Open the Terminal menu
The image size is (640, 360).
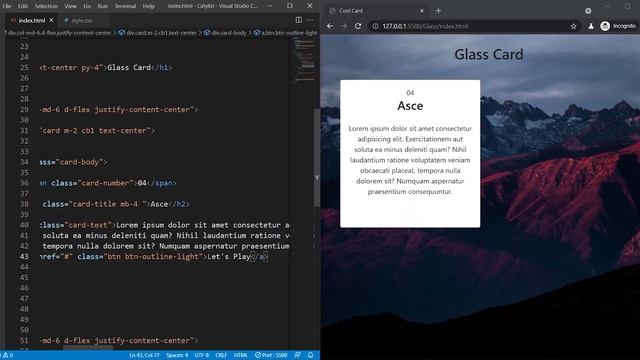tap(125, 6)
